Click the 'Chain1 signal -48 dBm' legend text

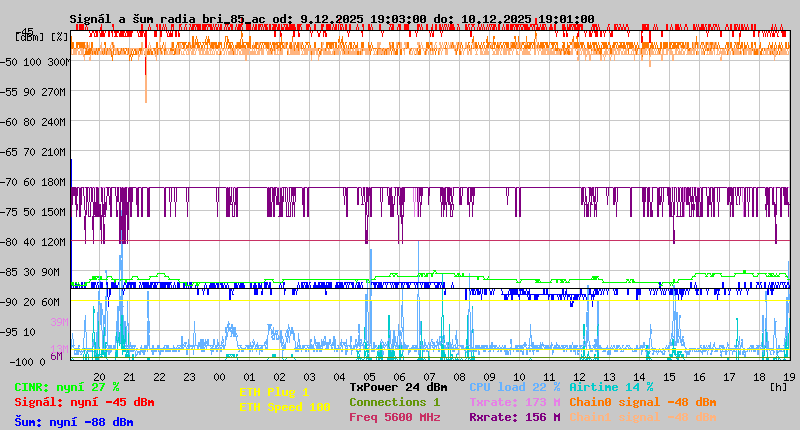coord(642,417)
